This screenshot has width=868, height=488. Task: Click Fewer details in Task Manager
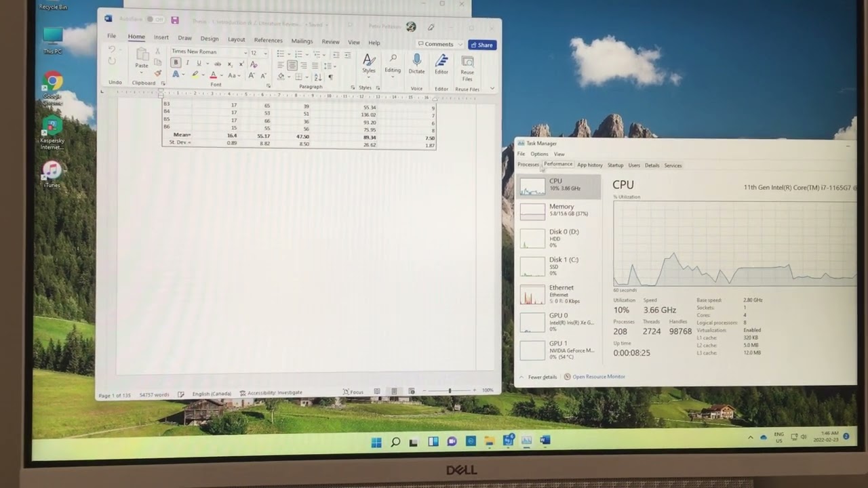coord(538,377)
